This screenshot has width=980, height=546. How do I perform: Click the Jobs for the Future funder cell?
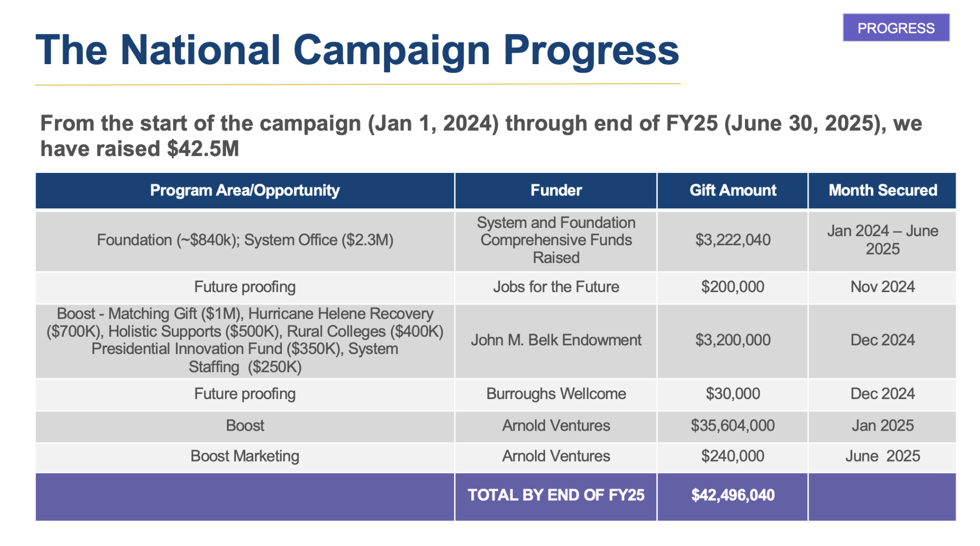pos(556,287)
